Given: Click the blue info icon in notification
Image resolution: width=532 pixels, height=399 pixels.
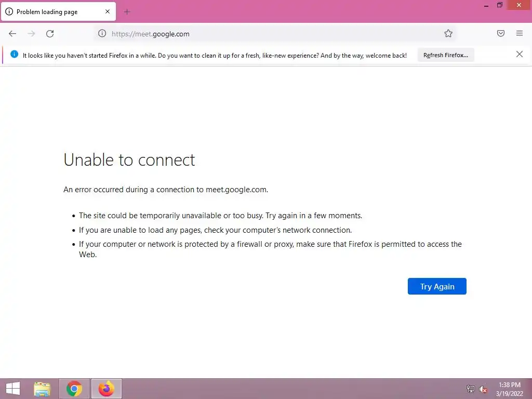Looking at the screenshot, I should [14, 54].
